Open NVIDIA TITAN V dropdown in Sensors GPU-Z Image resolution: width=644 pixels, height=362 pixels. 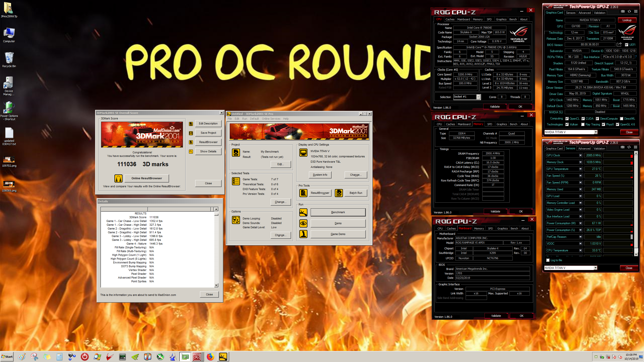point(595,268)
